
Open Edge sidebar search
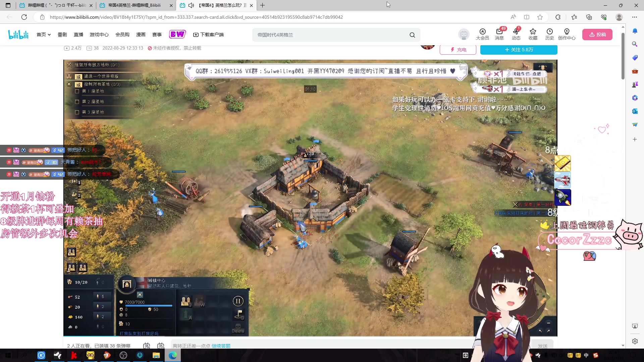[635, 44]
